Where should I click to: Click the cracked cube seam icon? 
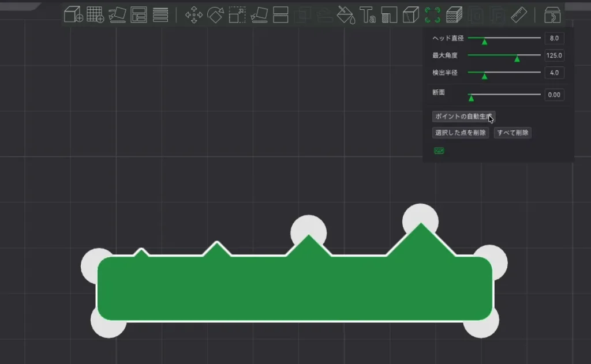coord(411,15)
